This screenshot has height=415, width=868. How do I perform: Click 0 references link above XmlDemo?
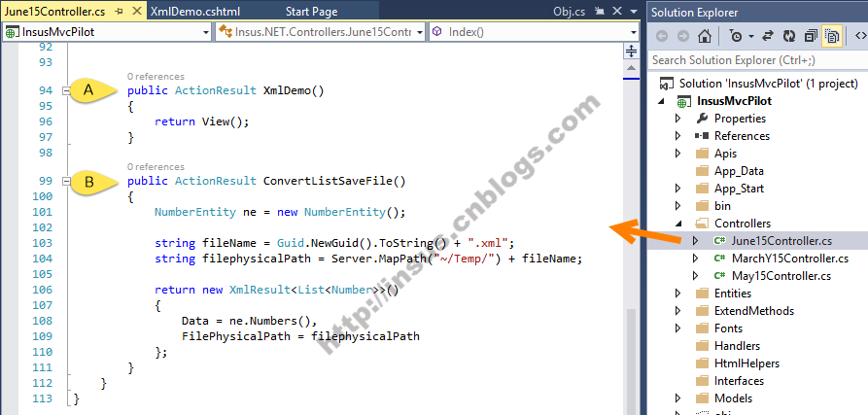pyautogui.click(x=156, y=77)
